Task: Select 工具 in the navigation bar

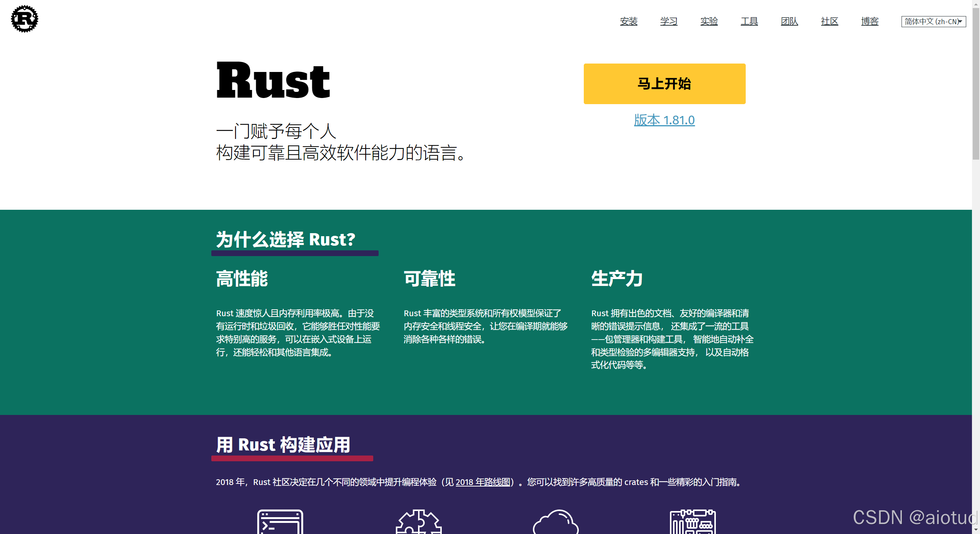Action: click(749, 21)
